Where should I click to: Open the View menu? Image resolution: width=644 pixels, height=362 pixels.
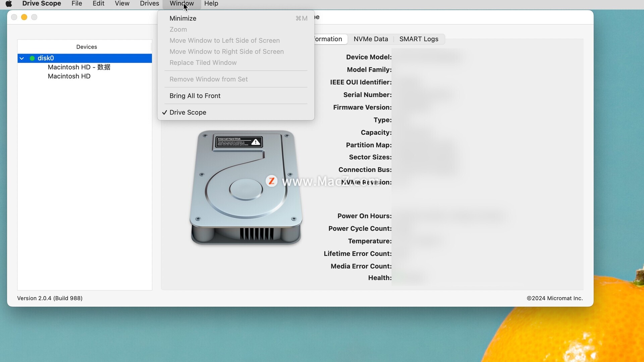pos(122,4)
